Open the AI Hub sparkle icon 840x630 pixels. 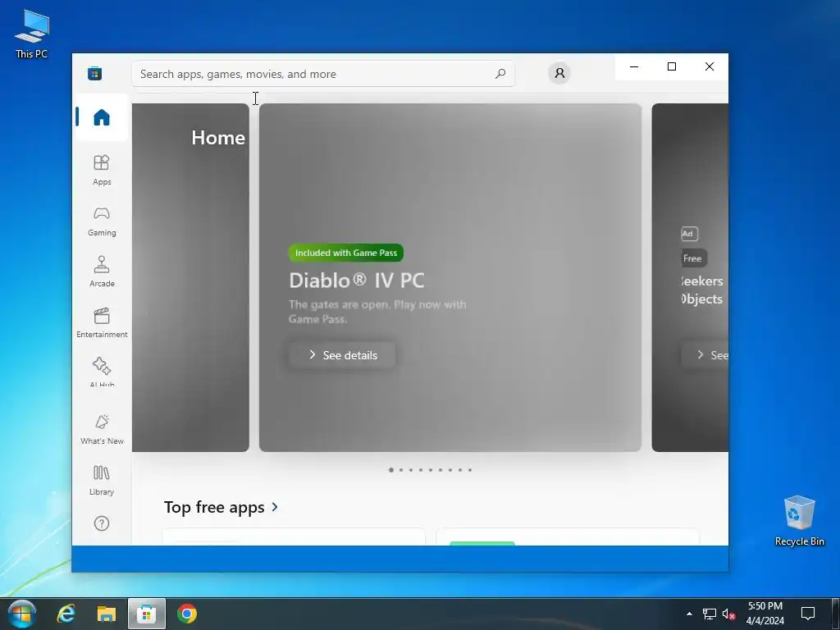click(x=102, y=366)
